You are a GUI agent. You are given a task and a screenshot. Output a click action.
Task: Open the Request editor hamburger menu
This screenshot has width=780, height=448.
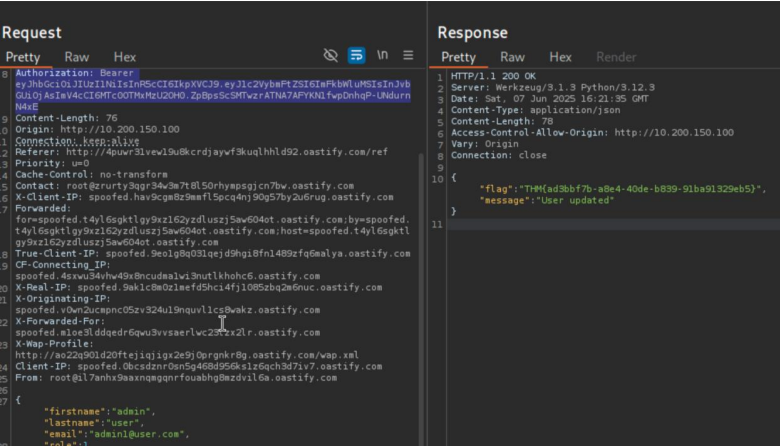(408, 56)
